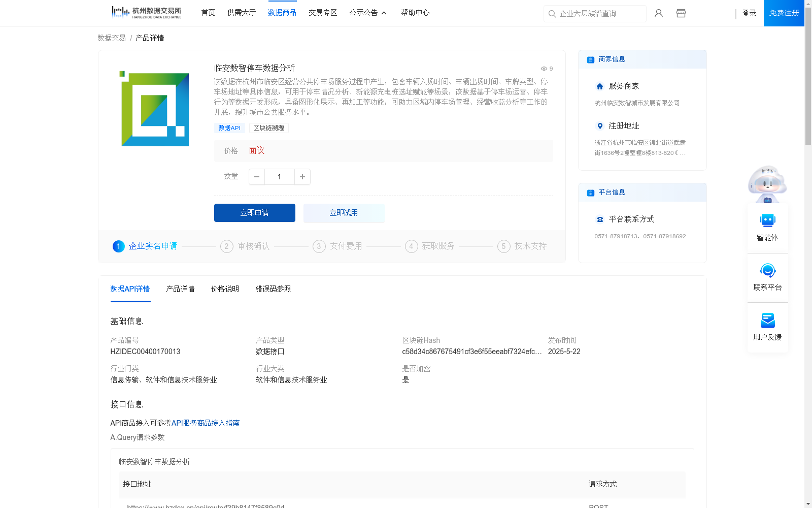Click the view count eye icon

(x=544, y=69)
